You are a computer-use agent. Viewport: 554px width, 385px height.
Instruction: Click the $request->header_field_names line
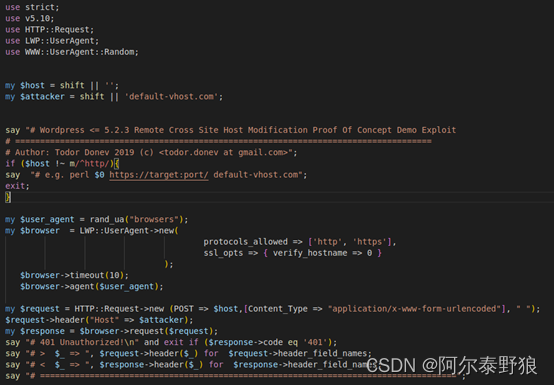point(188,354)
